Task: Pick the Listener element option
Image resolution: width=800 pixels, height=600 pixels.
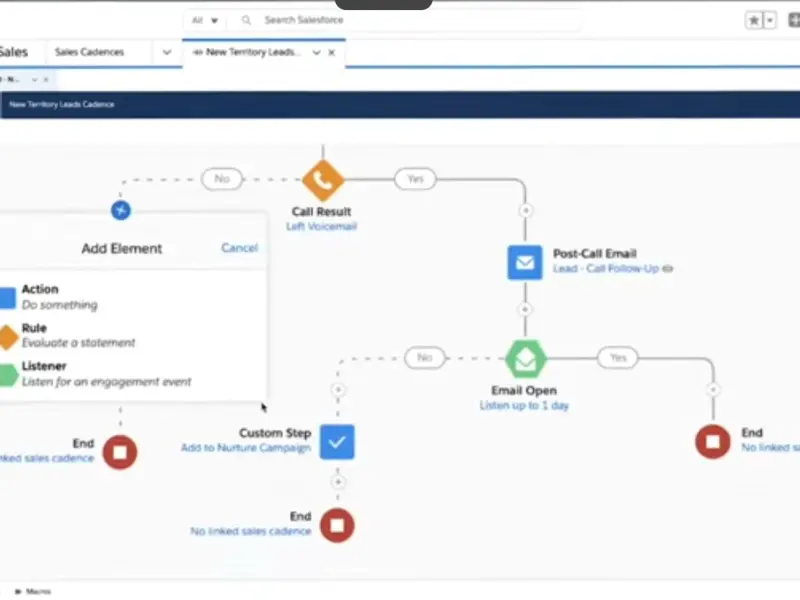Action: [8, 374]
